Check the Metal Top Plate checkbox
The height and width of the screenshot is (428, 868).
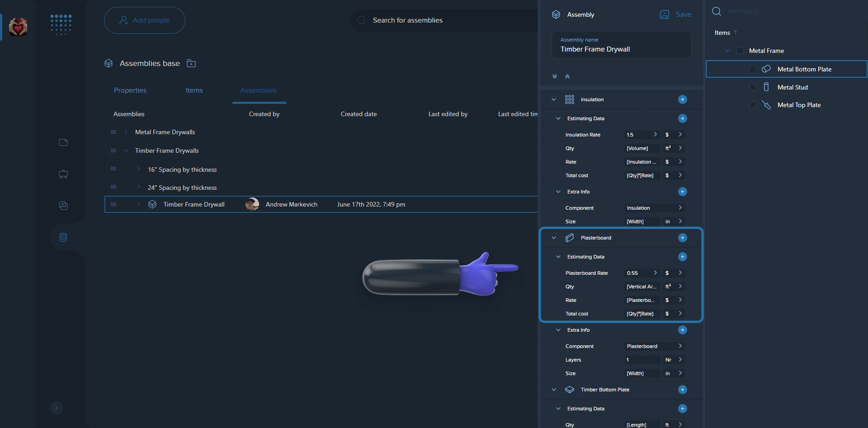[753, 105]
